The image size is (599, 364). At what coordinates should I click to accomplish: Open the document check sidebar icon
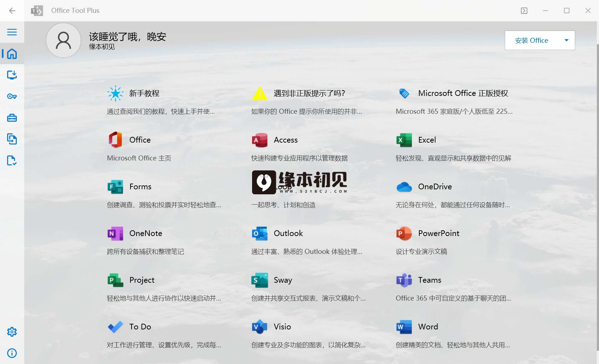click(12, 160)
